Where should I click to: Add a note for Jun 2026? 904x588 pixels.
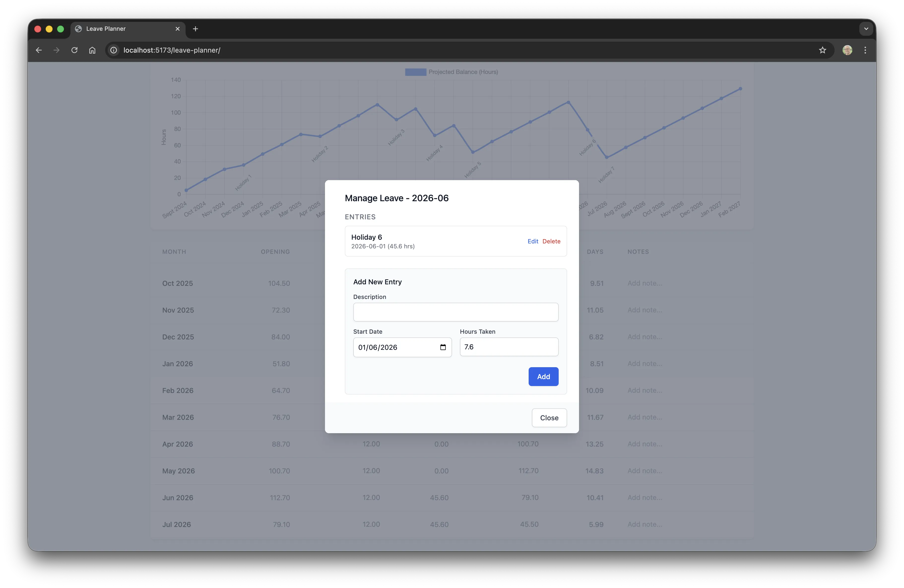pos(645,497)
